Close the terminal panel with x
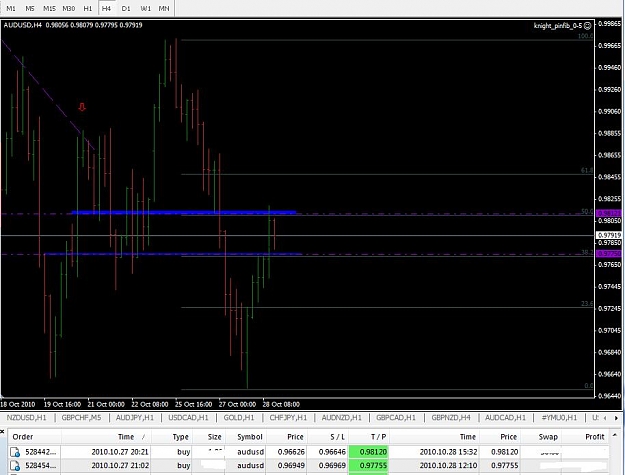 (x=2, y=431)
